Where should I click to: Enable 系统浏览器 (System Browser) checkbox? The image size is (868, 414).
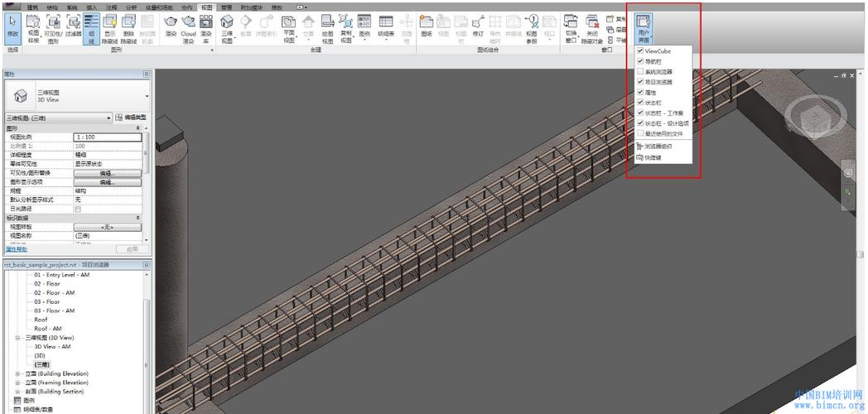tap(640, 71)
